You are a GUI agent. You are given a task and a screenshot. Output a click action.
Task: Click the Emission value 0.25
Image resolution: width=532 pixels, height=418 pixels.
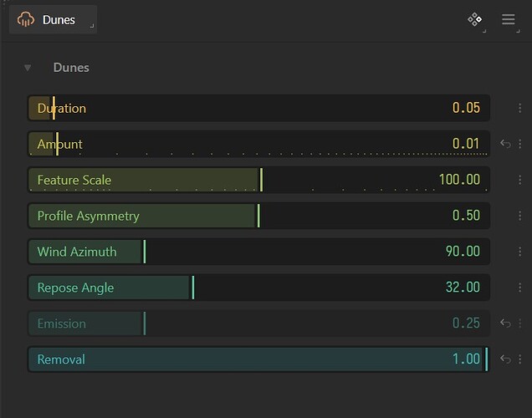pyautogui.click(x=466, y=323)
